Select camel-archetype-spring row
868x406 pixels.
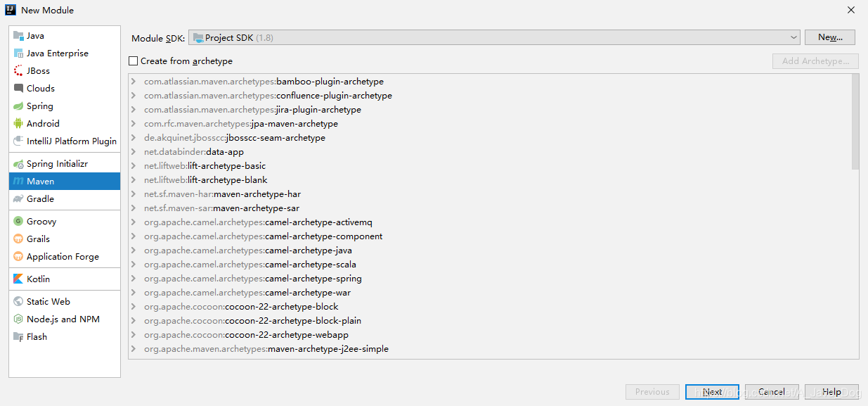[x=489, y=279]
